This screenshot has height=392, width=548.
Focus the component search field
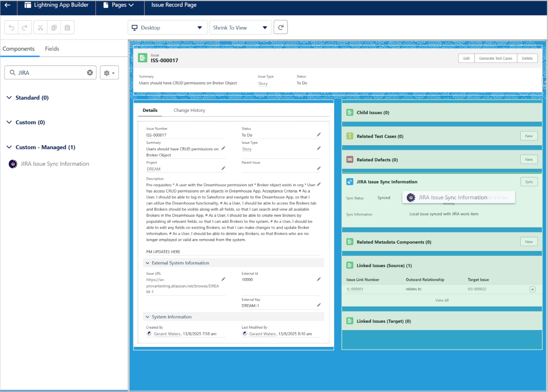tap(50, 73)
